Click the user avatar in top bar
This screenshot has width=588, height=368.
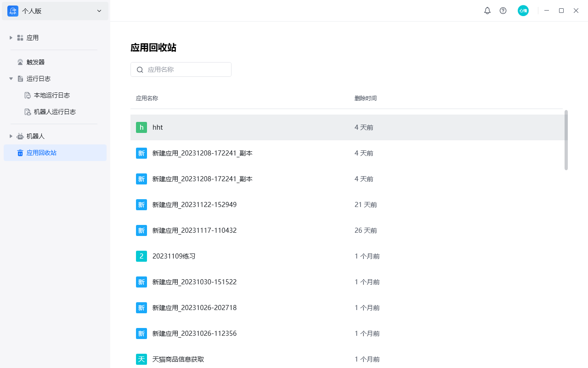[523, 10]
